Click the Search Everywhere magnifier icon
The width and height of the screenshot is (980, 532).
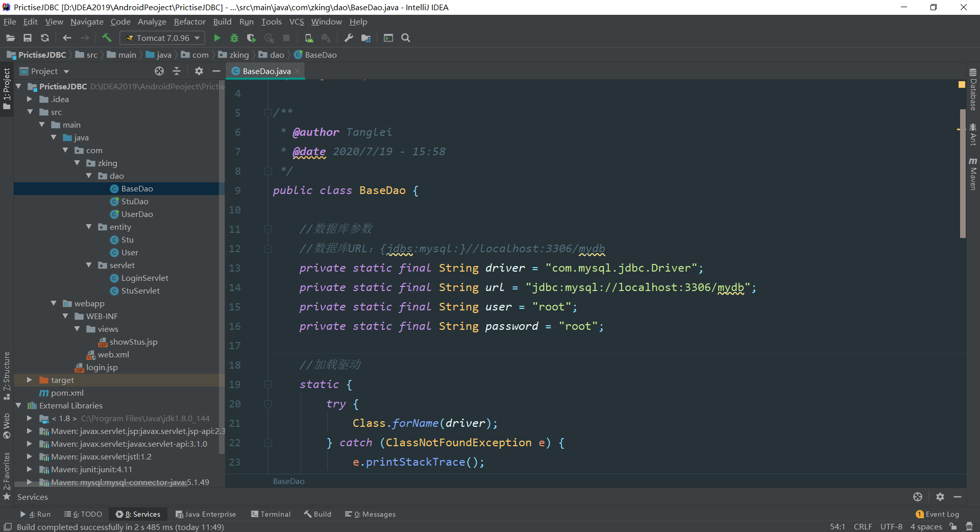(x=406, y=38)
